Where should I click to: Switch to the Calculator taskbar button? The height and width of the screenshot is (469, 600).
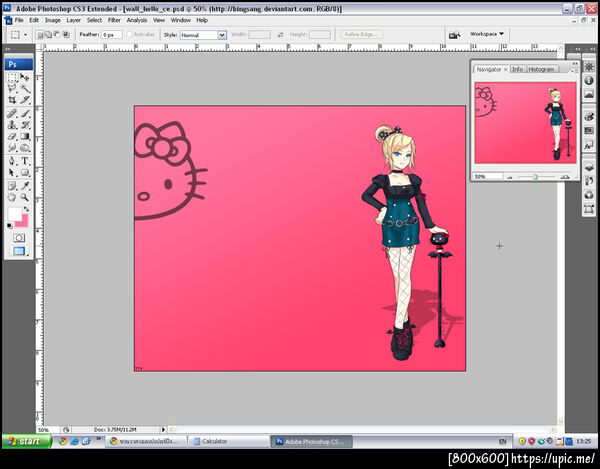[x=229, y=441]
